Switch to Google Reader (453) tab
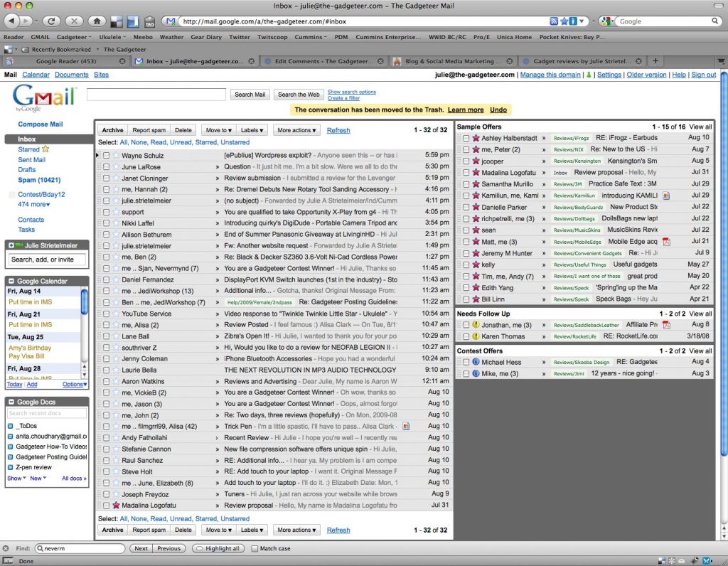728x566 pixels. (66, 61)
